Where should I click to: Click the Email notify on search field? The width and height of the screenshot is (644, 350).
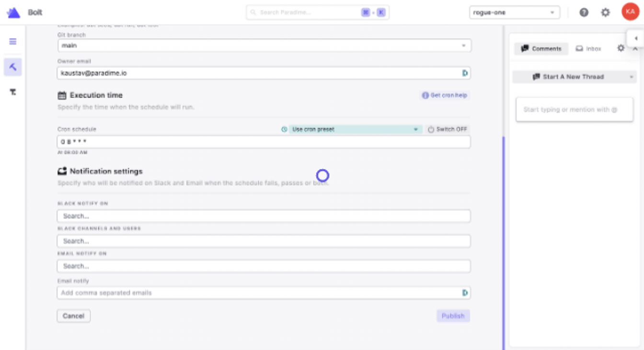tap(264, 266)
